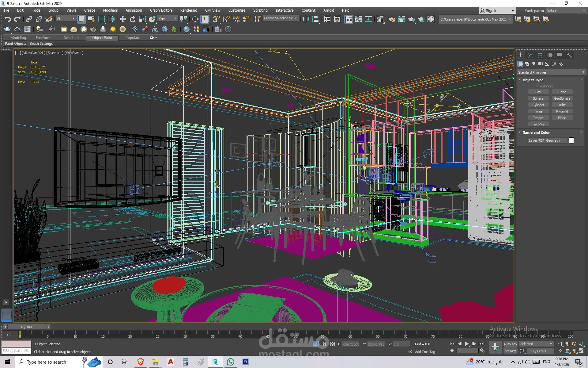The image size is (588, 368).
Task: Click the Teapot primitive button
Action: point(538,118)
